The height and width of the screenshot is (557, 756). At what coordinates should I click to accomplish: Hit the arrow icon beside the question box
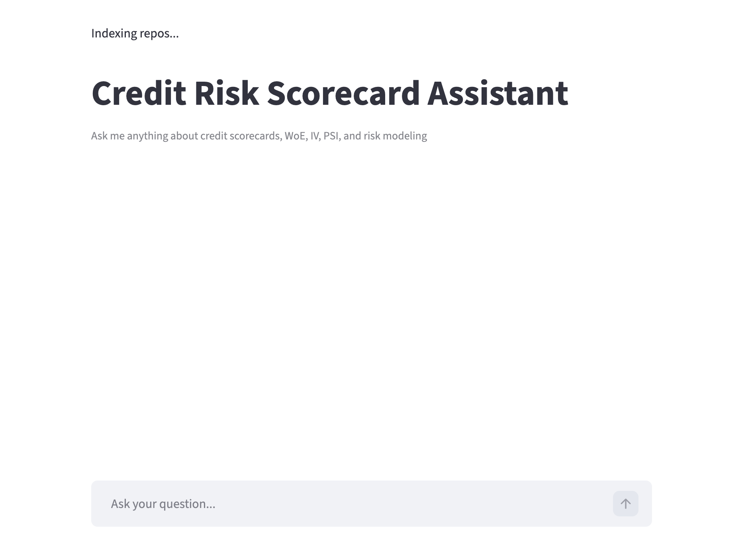pos(625,504)
